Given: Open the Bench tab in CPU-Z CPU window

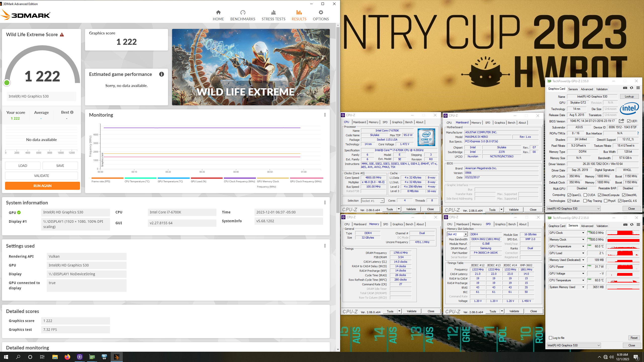Looking at the screenshot, I should (409, 122).
